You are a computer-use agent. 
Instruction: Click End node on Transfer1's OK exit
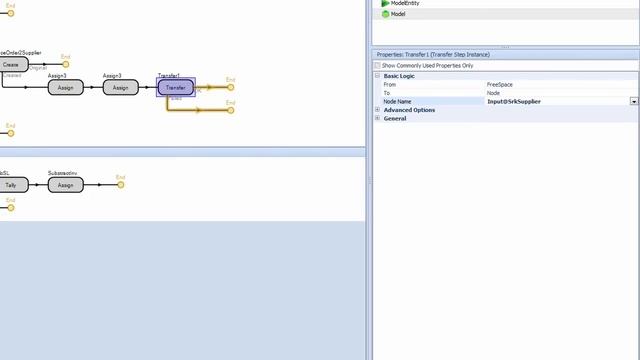click(x=231, y=87)
